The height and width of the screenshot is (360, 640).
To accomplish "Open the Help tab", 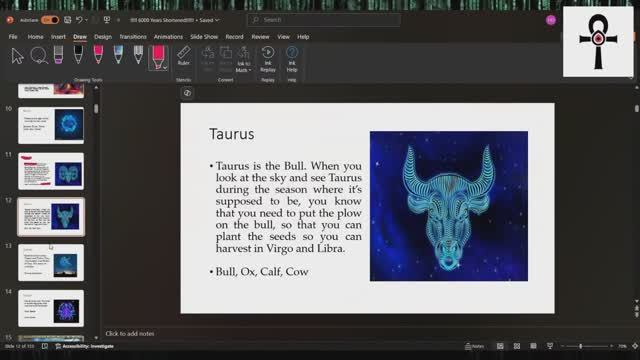I will (303, 37).
